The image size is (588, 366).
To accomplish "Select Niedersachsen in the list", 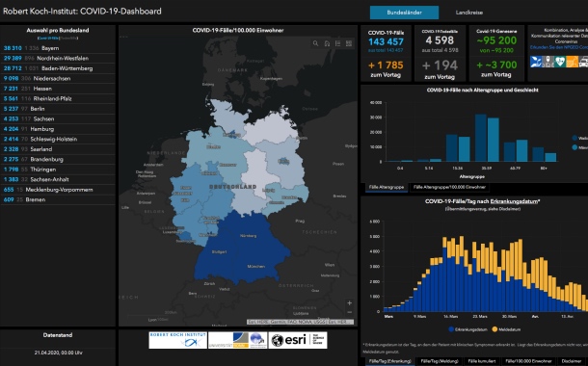I will 58,78.
